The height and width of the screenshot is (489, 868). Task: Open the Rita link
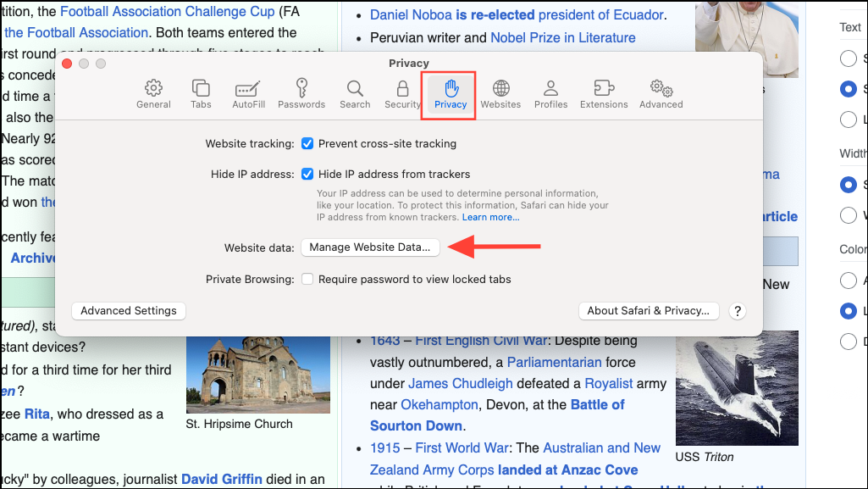click(37, 414)
